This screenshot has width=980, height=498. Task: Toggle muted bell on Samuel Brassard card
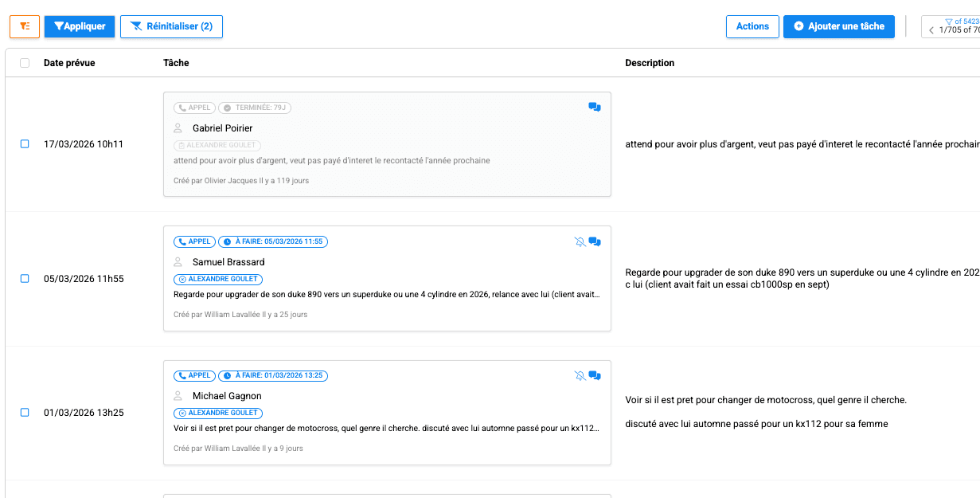click(x=580, y=241)
